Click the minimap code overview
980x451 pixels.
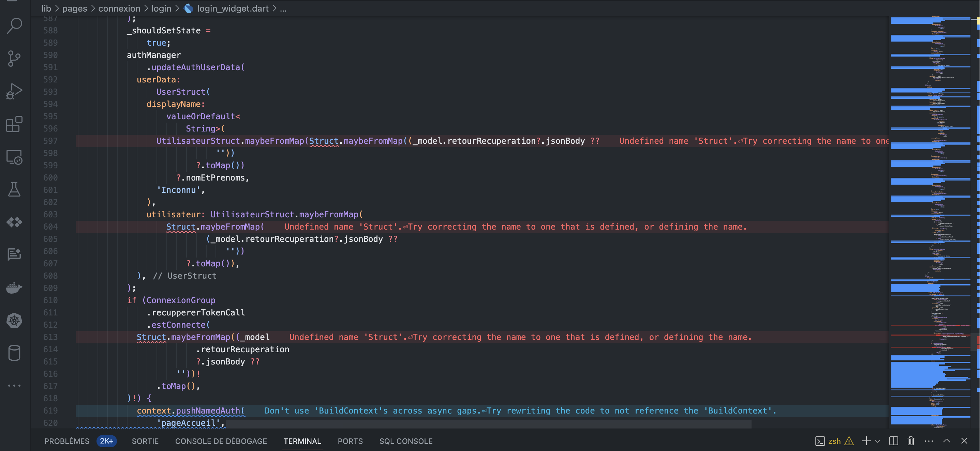tap(930, 222)
